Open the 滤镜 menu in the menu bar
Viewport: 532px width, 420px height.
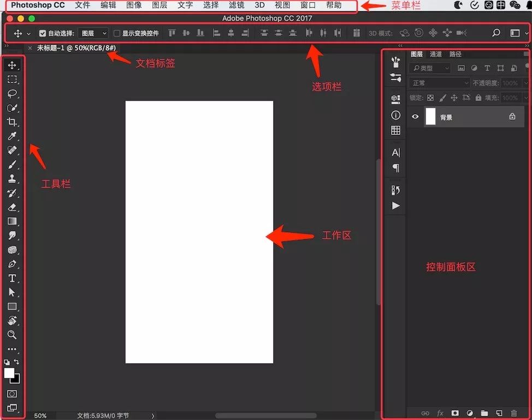coord(237,5)
